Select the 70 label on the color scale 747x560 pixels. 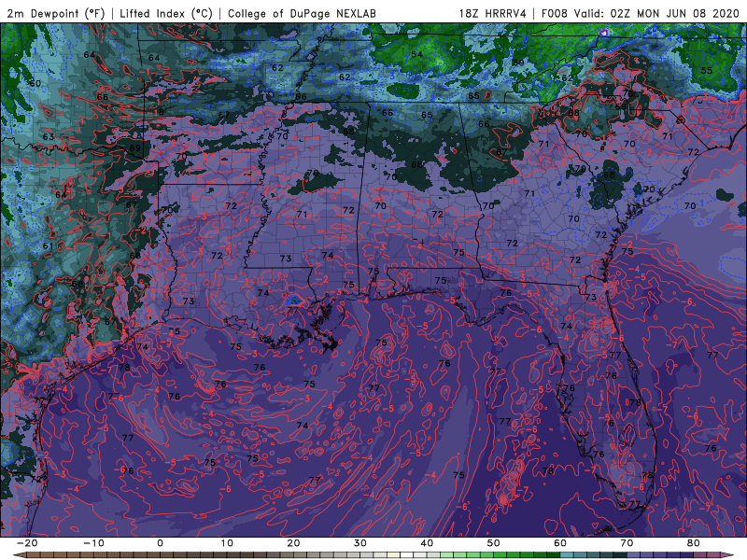[x=627, y=543]
